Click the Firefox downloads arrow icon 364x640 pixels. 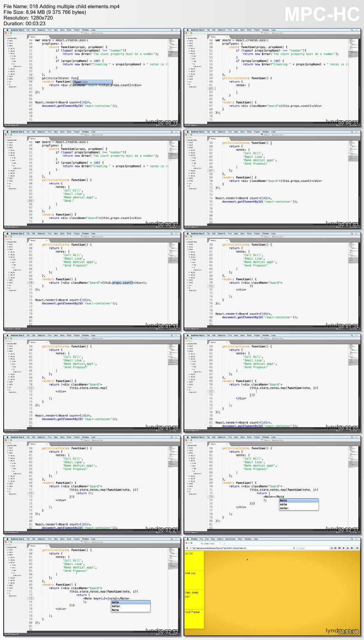tap(343, 548)
